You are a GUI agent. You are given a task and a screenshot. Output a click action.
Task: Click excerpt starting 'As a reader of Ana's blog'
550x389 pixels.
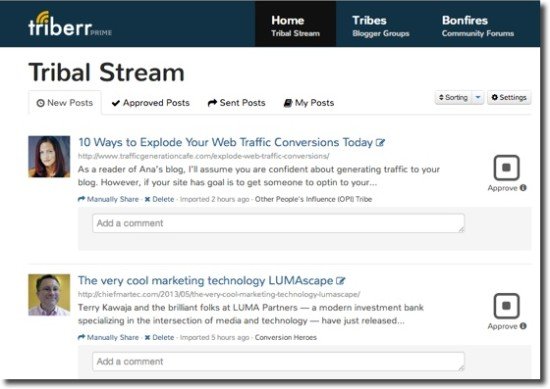(259, 176)
